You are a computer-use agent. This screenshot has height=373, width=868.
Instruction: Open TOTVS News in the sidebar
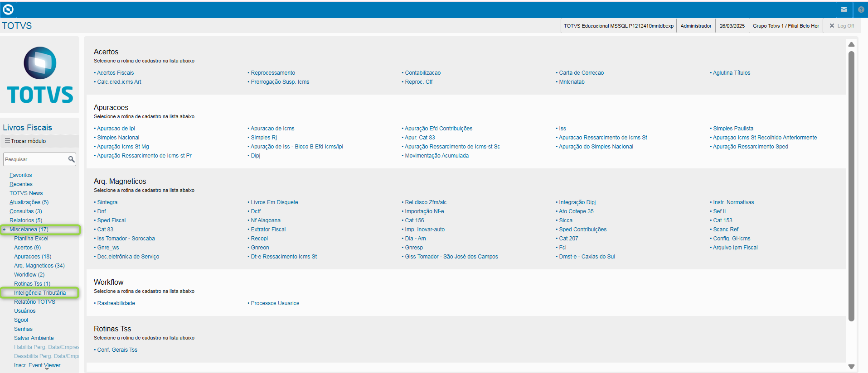tap(26, 193)
